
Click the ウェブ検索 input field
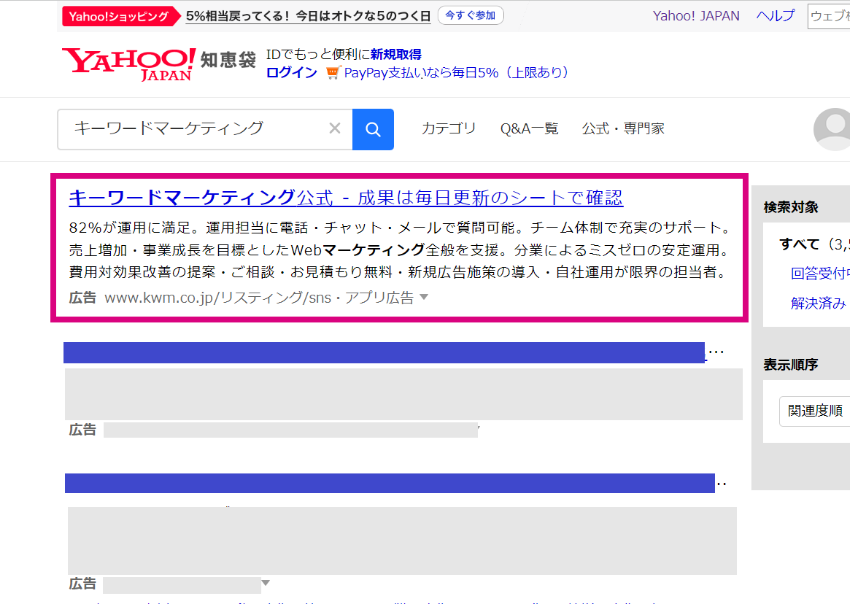829,16
